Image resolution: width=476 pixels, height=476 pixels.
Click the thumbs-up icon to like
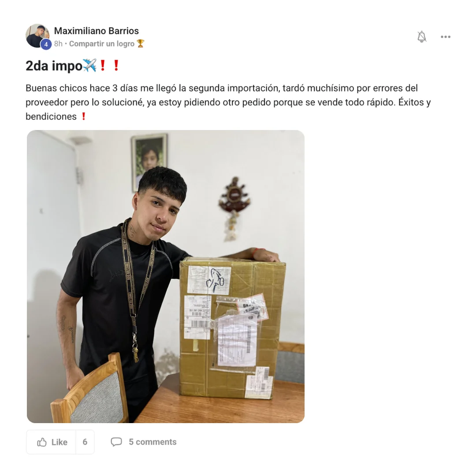point(41,442)
